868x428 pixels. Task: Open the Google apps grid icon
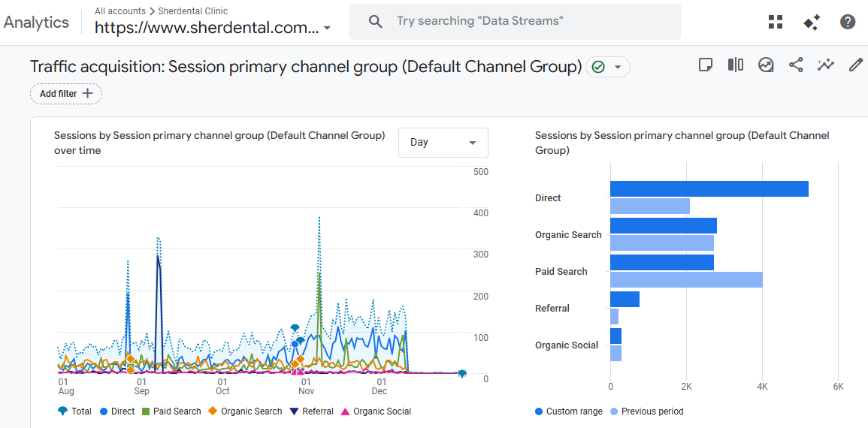pos(776,22)
